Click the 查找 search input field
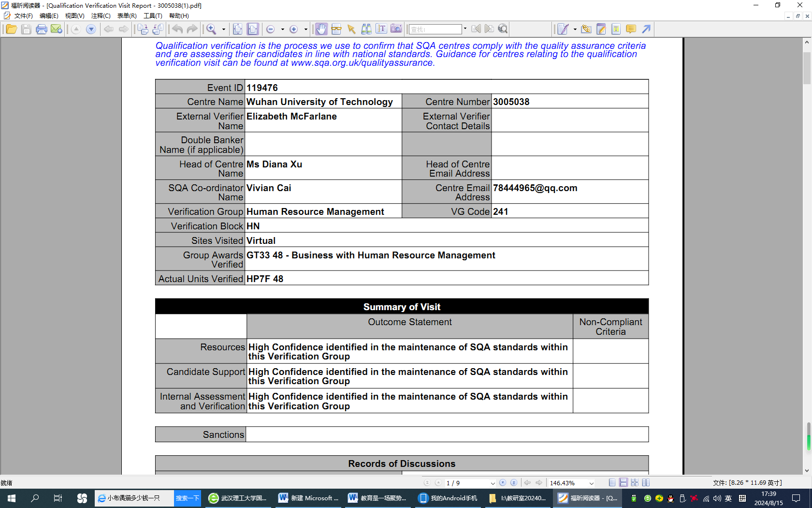 [x=435, y=30]
